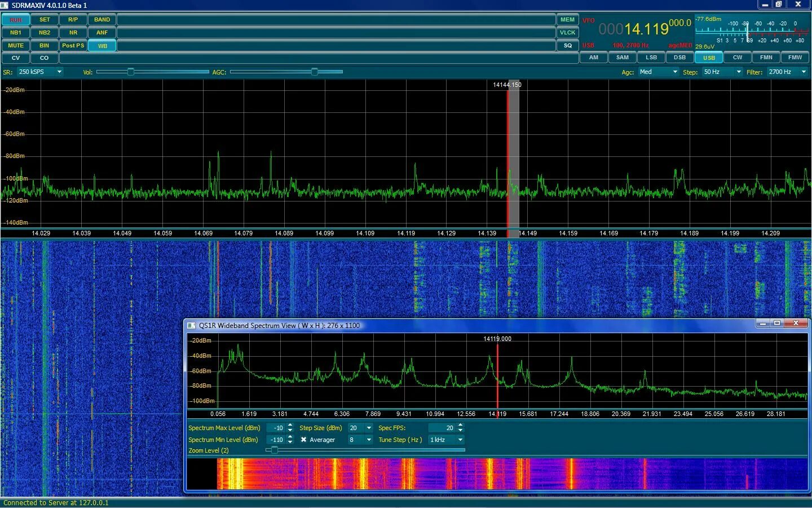Viewport: 812px width, 508px height.
Task: Toggle the Post PS button
Action: point(73,46)
